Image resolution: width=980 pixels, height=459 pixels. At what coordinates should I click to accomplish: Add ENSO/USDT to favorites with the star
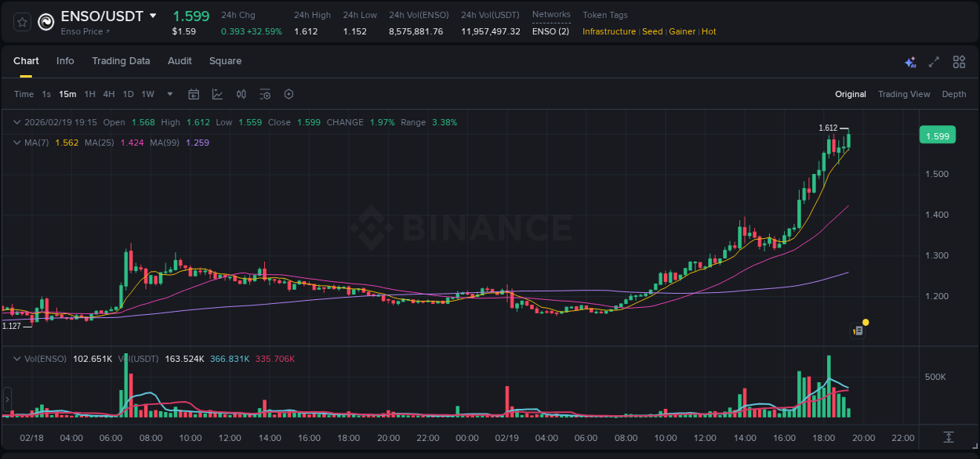(x=21, y=21)
